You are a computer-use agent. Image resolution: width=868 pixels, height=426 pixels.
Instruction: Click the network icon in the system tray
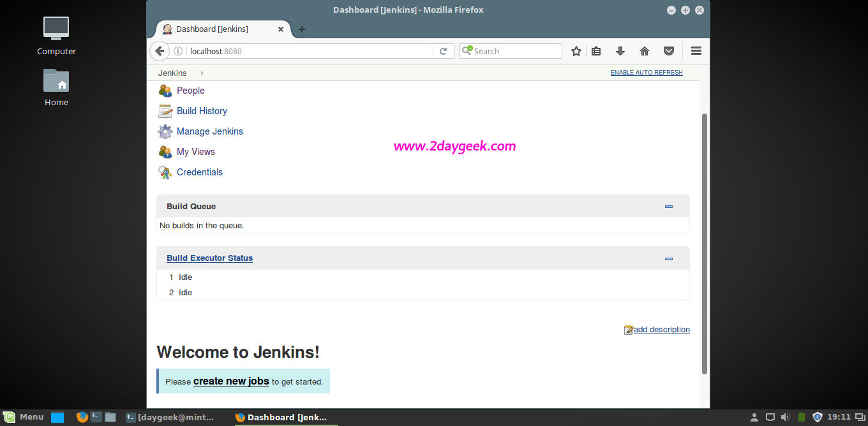770,417
